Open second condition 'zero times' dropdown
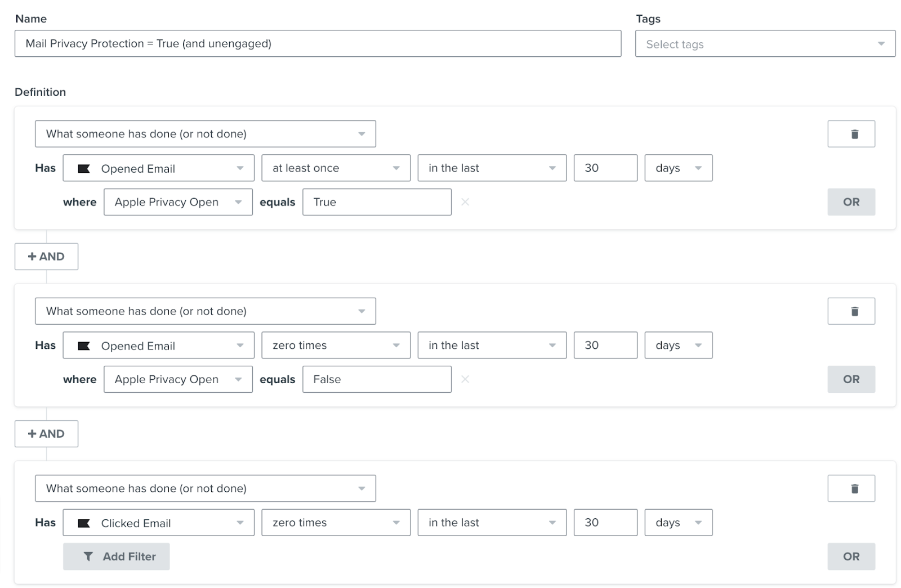 coord(336,345)
